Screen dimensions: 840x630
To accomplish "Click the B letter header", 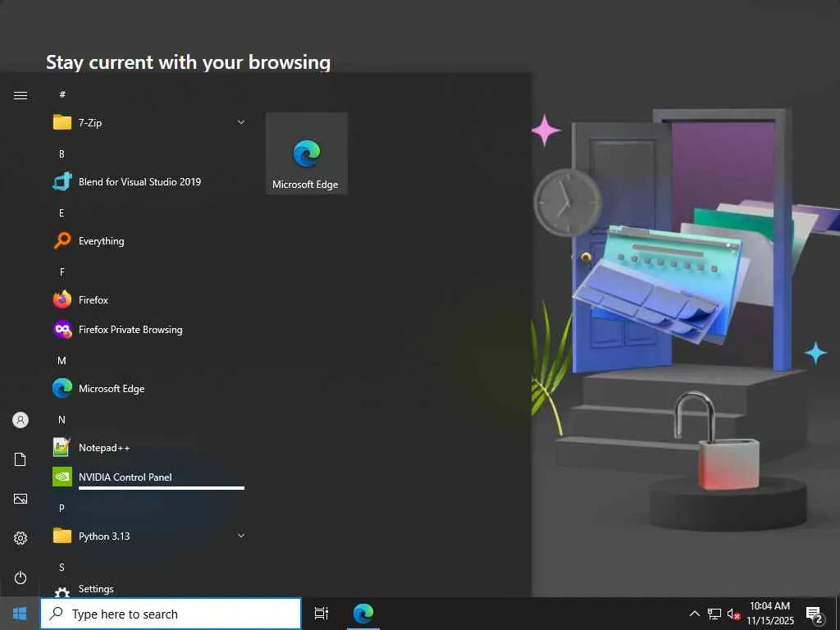I will (62, 153).
